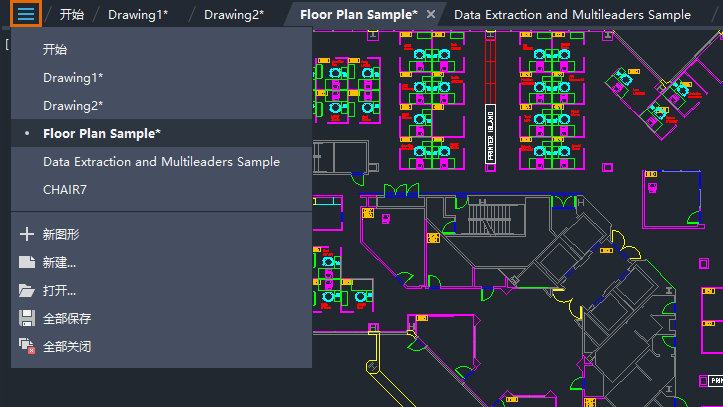Switch to the 开始 tab in tab bar
The image size is (723, 407).
(x=72, y=15)
